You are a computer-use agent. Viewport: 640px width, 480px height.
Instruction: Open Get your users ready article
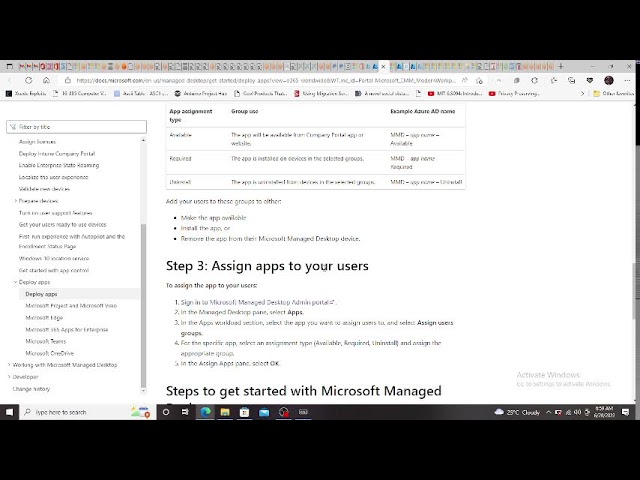pyautogui.click(x=62, y=224)
